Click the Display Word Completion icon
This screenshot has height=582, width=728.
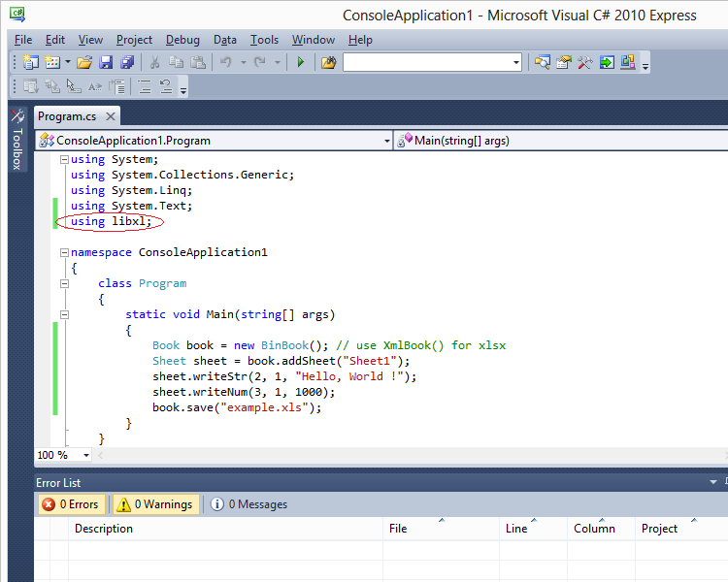[95, 86]
